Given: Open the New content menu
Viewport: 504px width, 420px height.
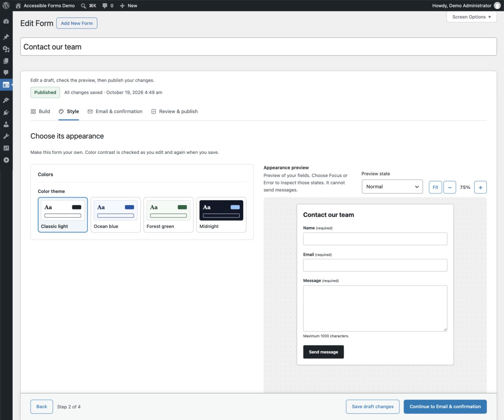Looking at the screenshot, I should pos(128,6).
